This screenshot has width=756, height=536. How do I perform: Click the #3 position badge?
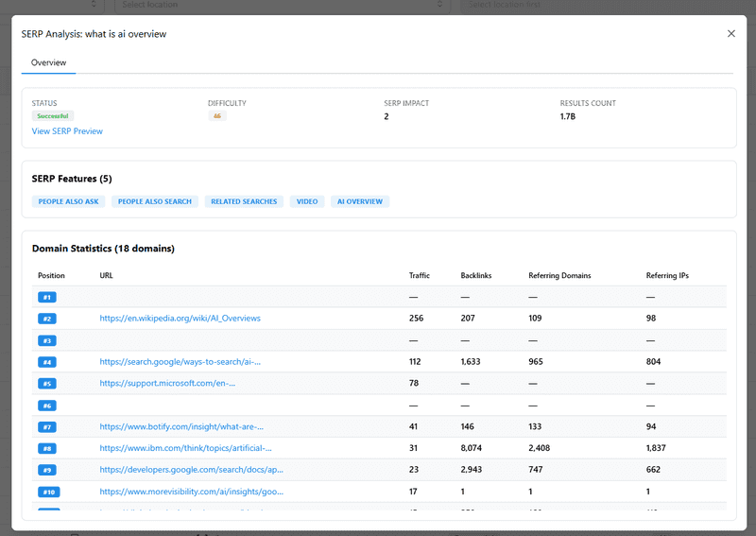pos(47,341)
